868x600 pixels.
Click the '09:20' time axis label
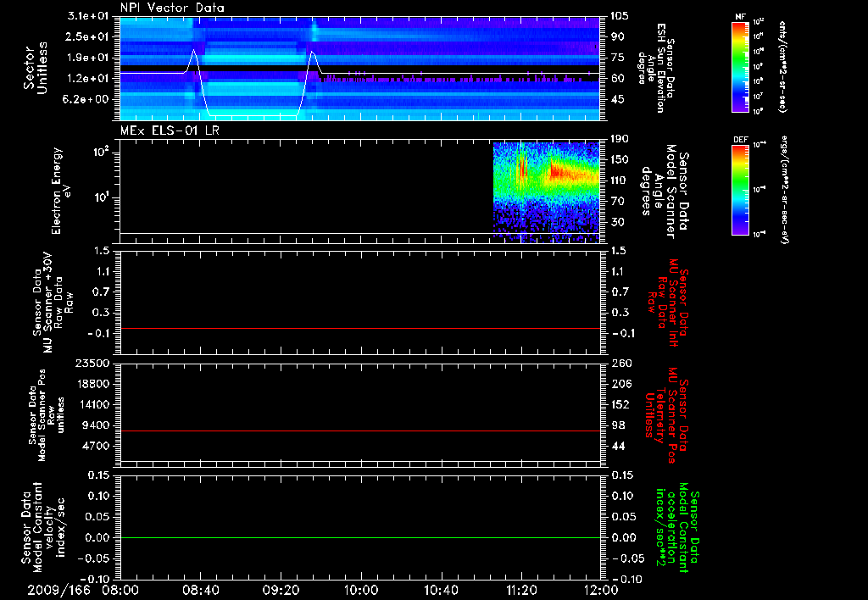pos(281,590)
